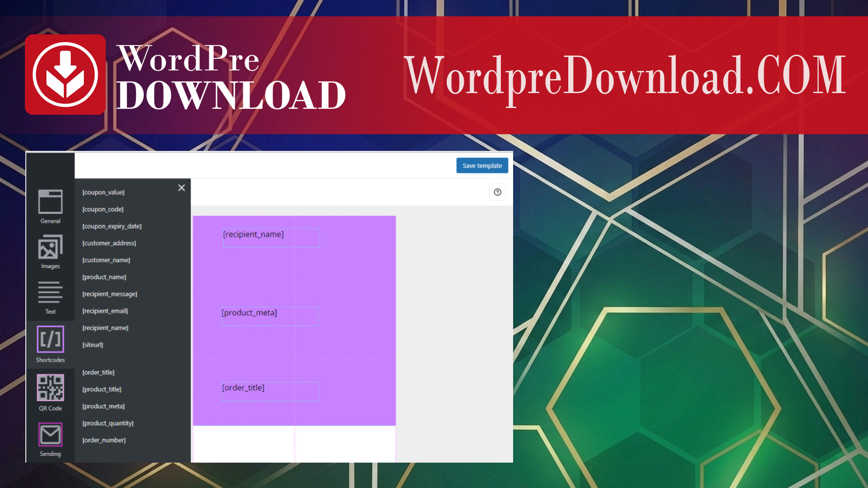Insert the [order_number] shortcode

click(104, 440)
